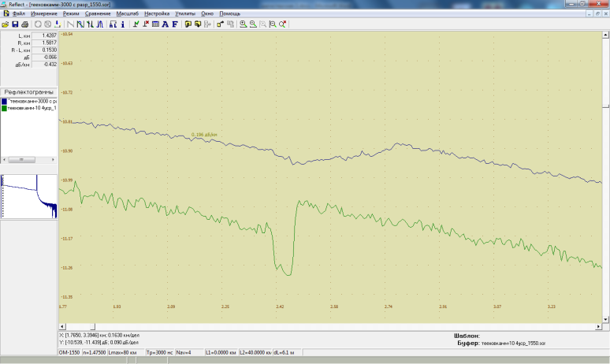Click the n=1.47500 status bar entry

pyautogui.click(x=94, y=352)
